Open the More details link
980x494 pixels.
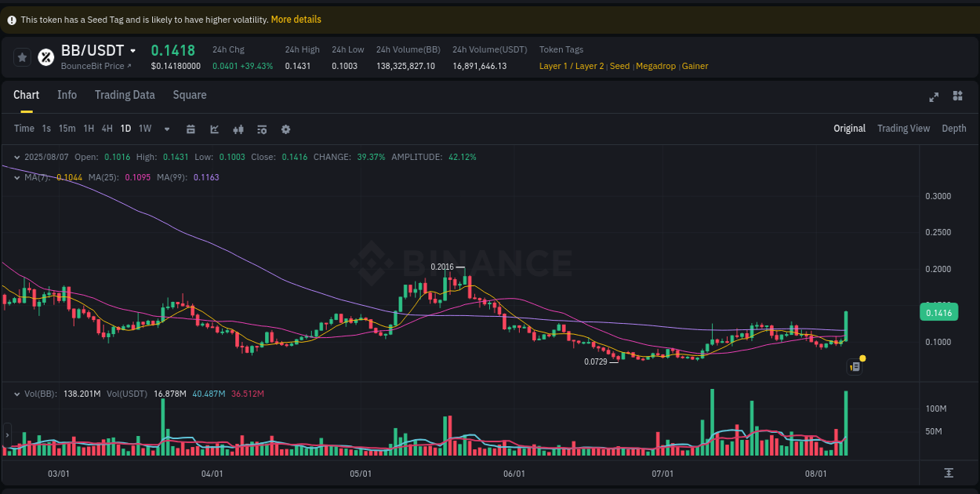tap(296, 19)
